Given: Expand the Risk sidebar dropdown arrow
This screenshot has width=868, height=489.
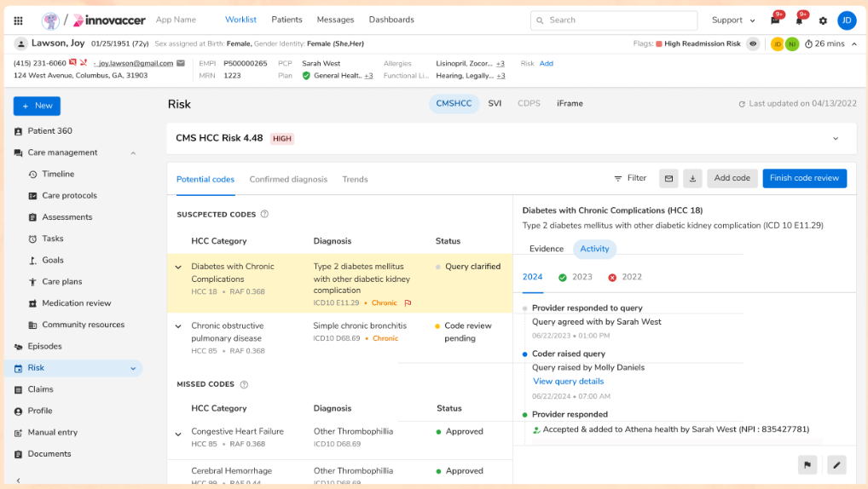Looking at the screenshot, I should pos(133,368).
